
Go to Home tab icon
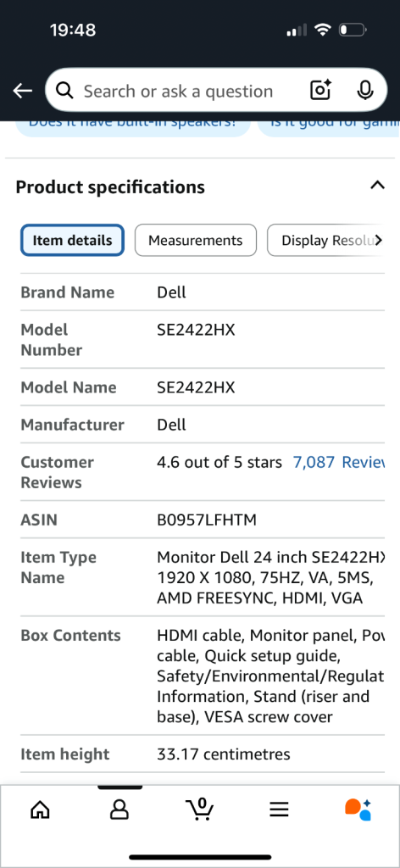click(40, 810)
